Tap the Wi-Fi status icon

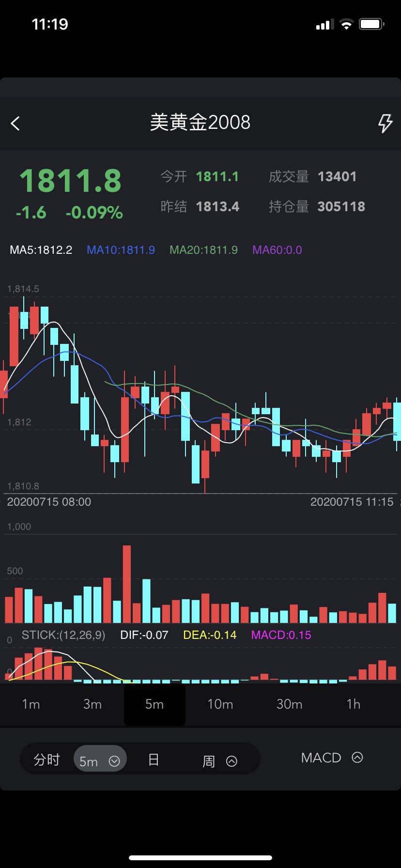pyautogui.click(x=347, y=24)
